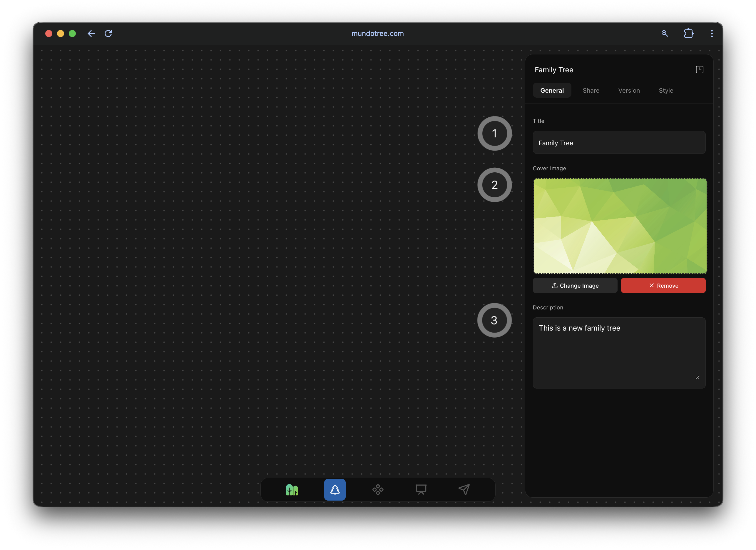The height and width of the screenshot is (550, 756).
Task: Select the highlighted pine tree tool
Action: coord(335,489)
